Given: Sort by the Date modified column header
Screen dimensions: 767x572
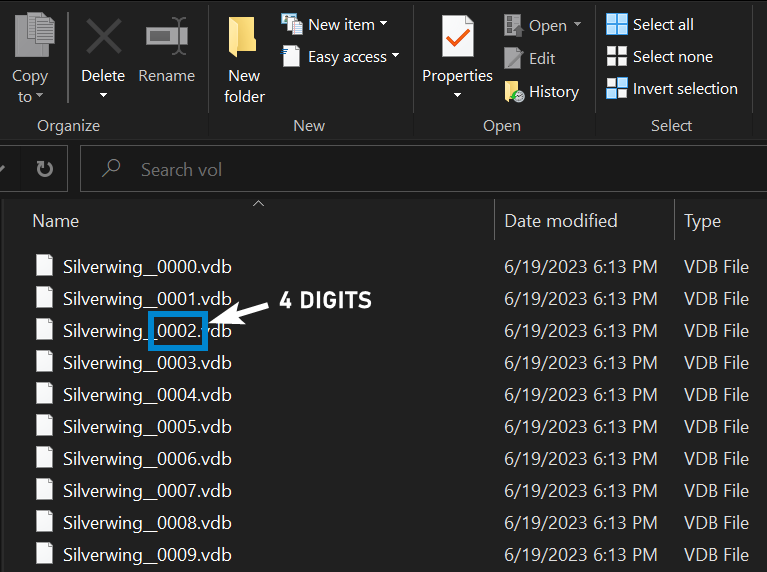Looking at the screenshot, I should (x=560, y=221).
